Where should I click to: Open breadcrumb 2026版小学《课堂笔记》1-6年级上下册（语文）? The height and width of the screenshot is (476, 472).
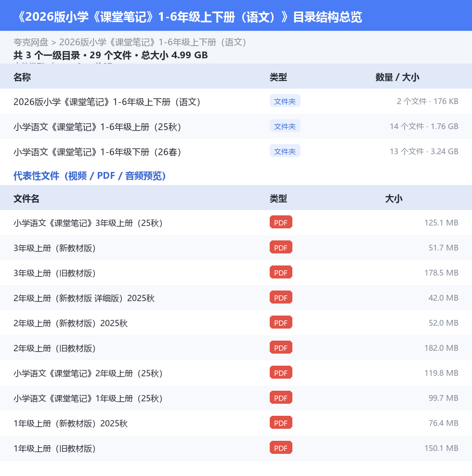[x=152, y=42]
